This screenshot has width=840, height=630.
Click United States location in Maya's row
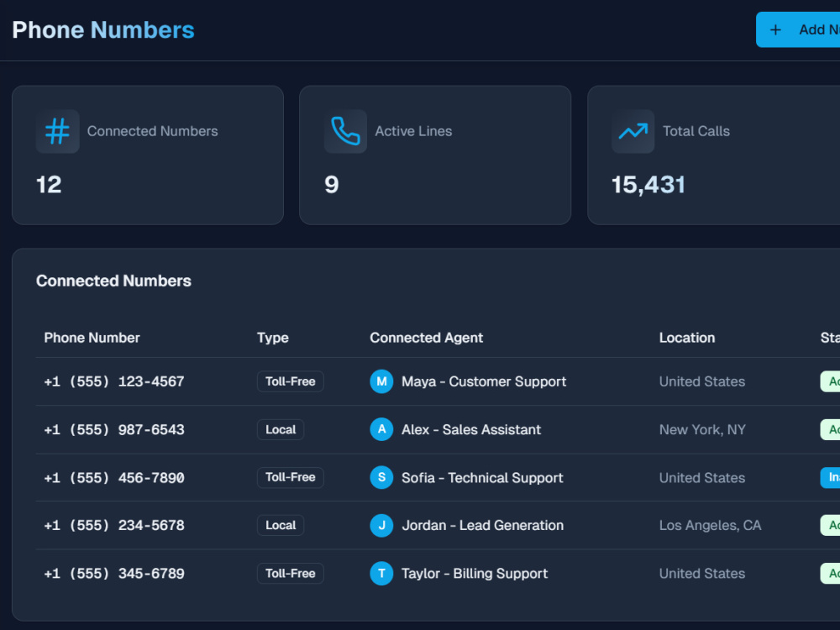coord(702,381)
